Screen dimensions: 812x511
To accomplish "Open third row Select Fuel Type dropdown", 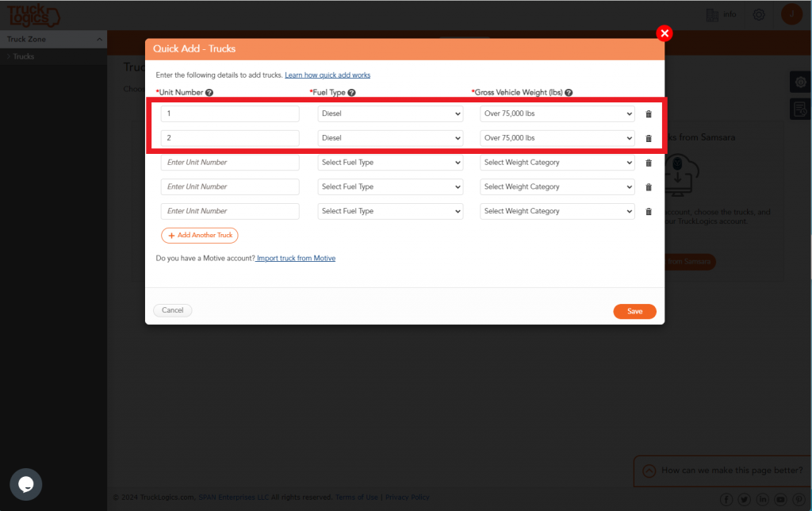I will coord(390,163).
